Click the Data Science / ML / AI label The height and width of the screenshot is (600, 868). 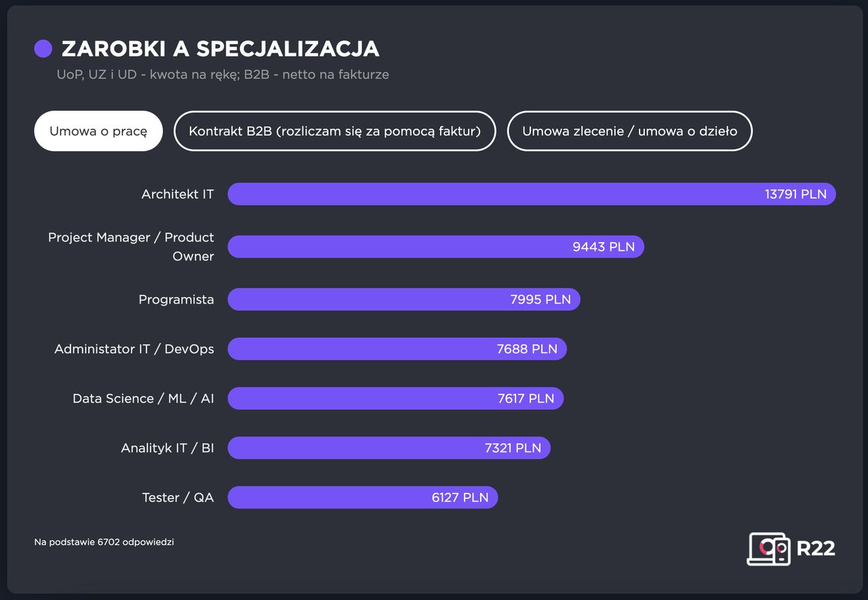click(x=143, y=398)
